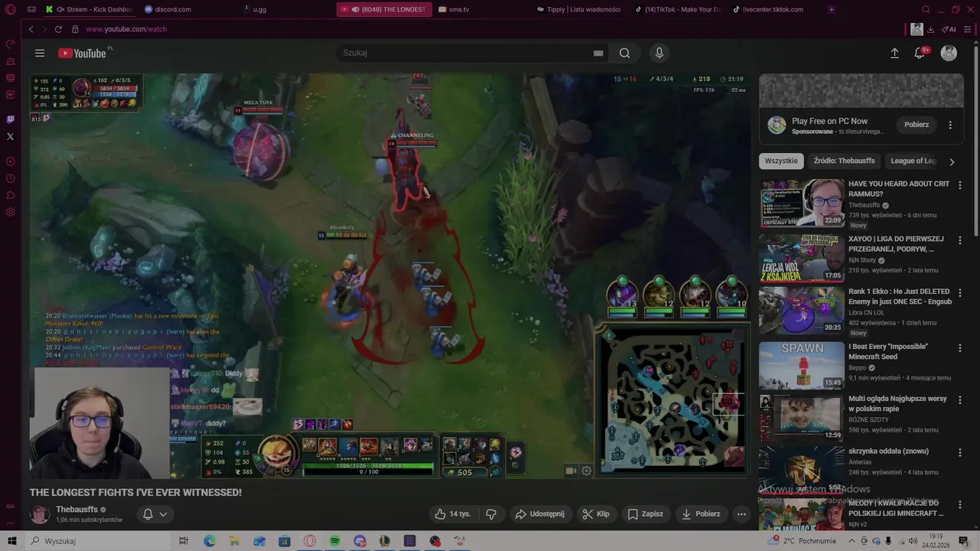Click the Zapisz save button
The width and height of the screenshot is (980, 551).
645,514
